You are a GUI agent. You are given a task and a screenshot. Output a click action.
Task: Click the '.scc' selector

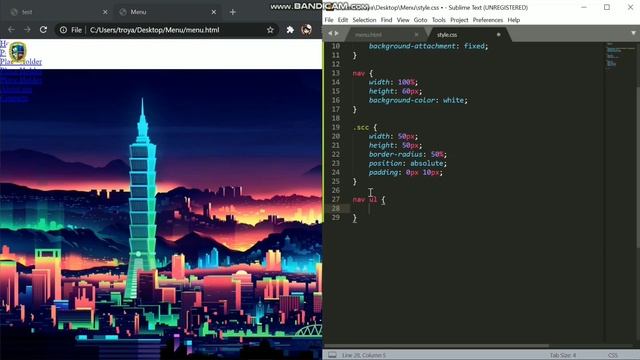(x=361, y=127)
